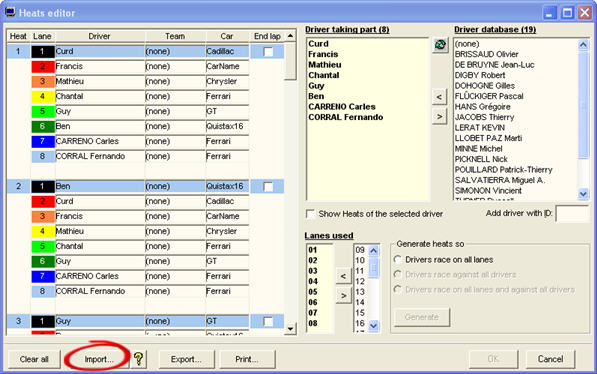Click the Clear all button

click(34, 359)
